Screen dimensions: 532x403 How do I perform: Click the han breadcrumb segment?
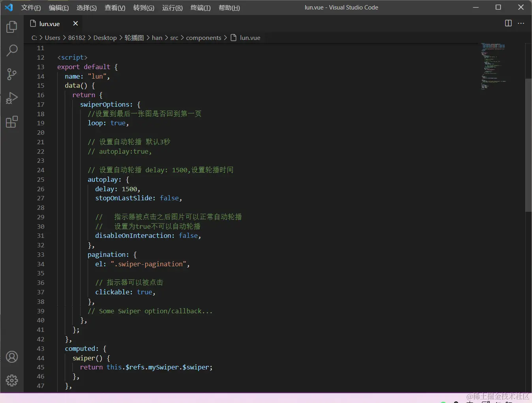pos(157,38)
